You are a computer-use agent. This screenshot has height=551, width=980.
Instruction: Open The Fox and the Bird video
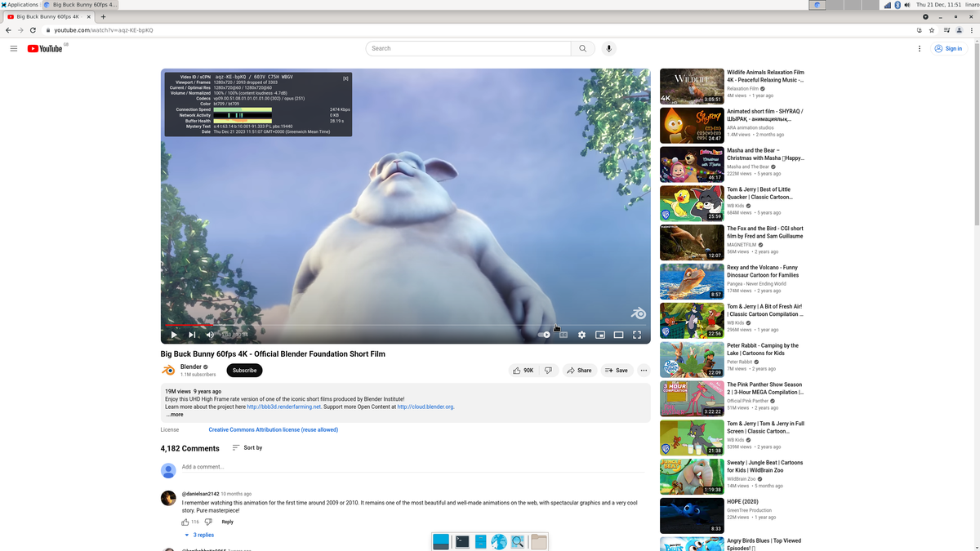692,242
